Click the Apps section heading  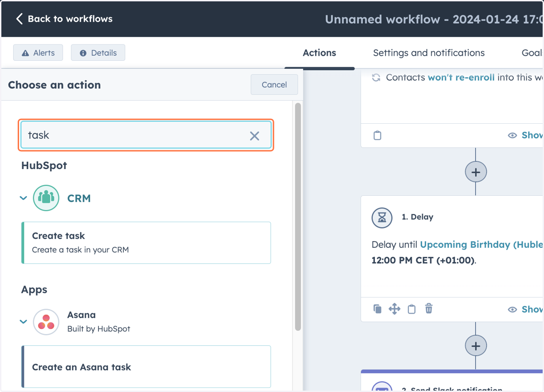tap(34, 290)
